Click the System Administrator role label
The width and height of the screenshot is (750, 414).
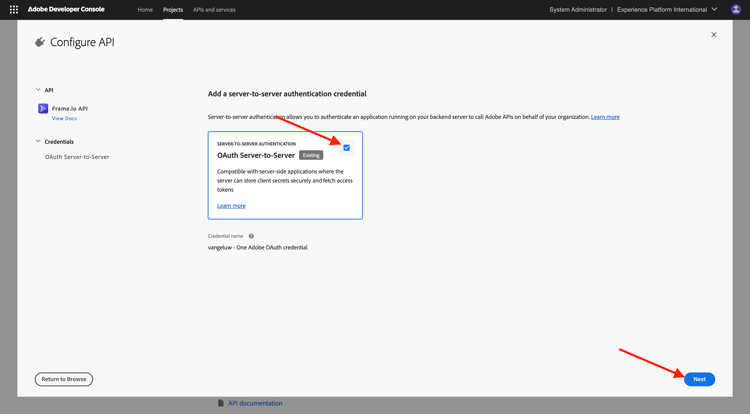coord(578,10)
